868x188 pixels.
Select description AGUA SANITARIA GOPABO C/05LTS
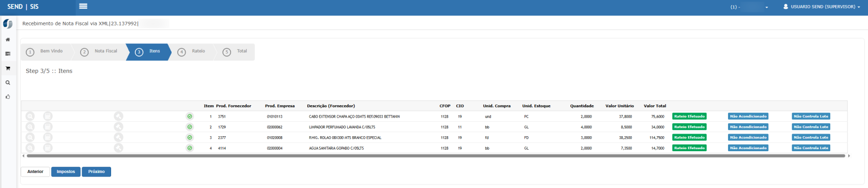tap(336, 149)
